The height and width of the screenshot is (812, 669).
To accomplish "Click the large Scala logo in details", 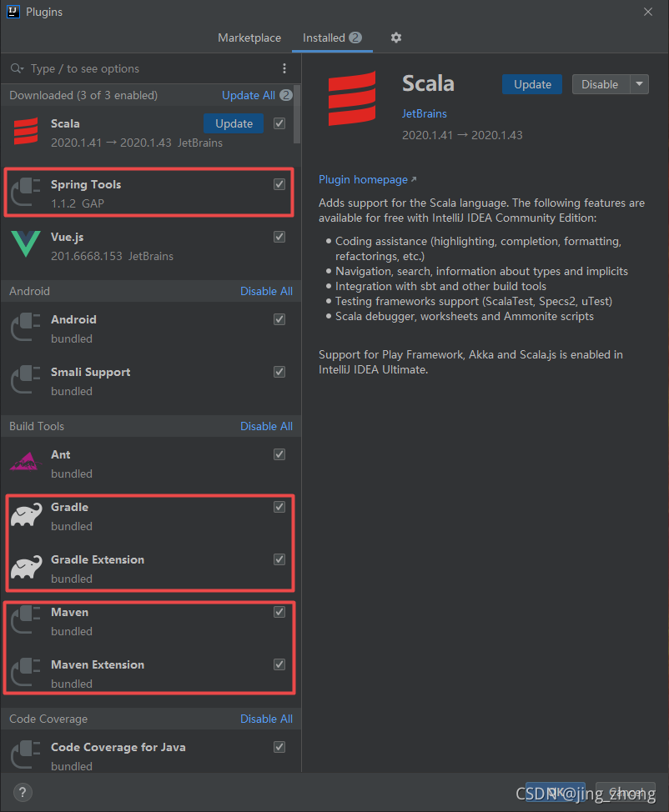I will tap(352, 98).
